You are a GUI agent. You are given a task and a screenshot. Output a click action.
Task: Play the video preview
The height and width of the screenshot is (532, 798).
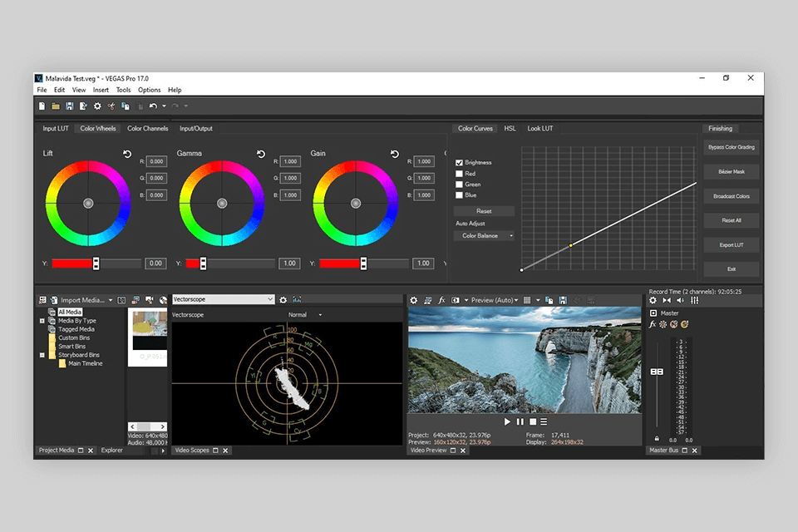point(507,421)
